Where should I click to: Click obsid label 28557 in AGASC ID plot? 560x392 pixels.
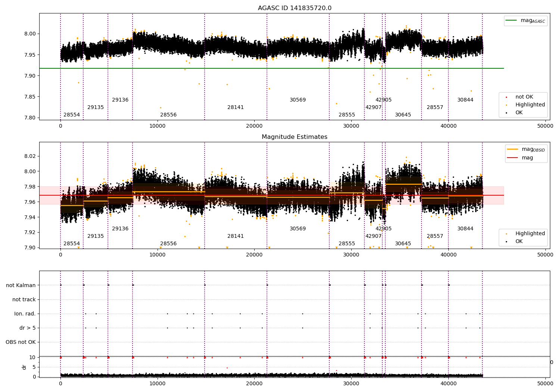(x=435, y=108)
